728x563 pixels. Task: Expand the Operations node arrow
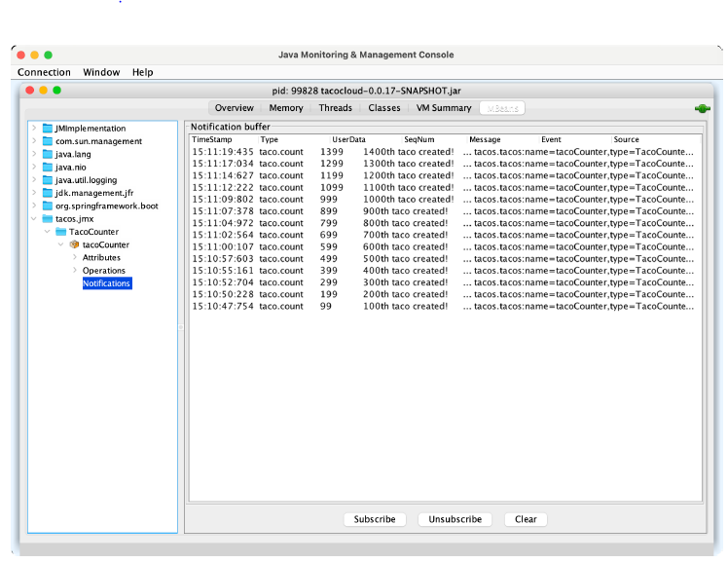[74, 271]
